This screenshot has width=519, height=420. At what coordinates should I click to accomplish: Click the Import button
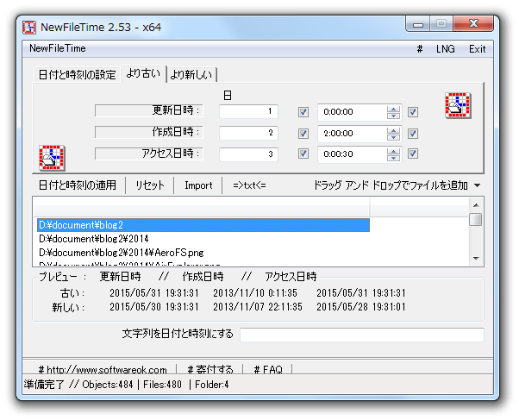pyautogui.click(x=198, y=185)
